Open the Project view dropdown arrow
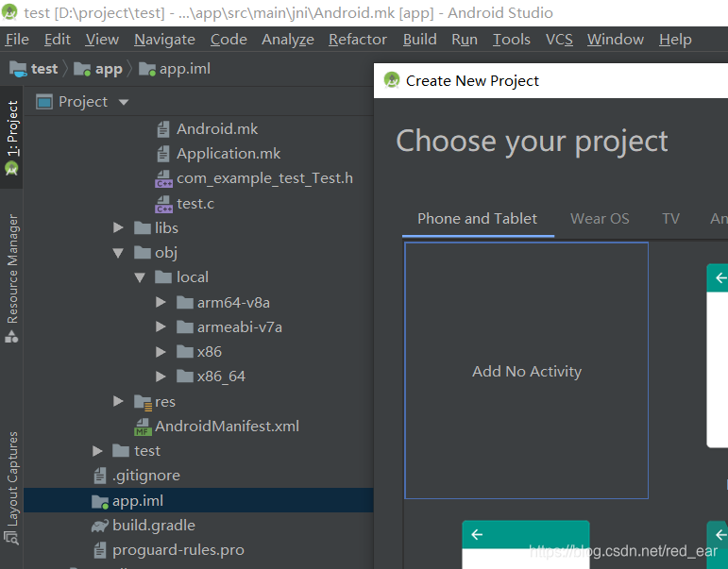 click(124, 102)
